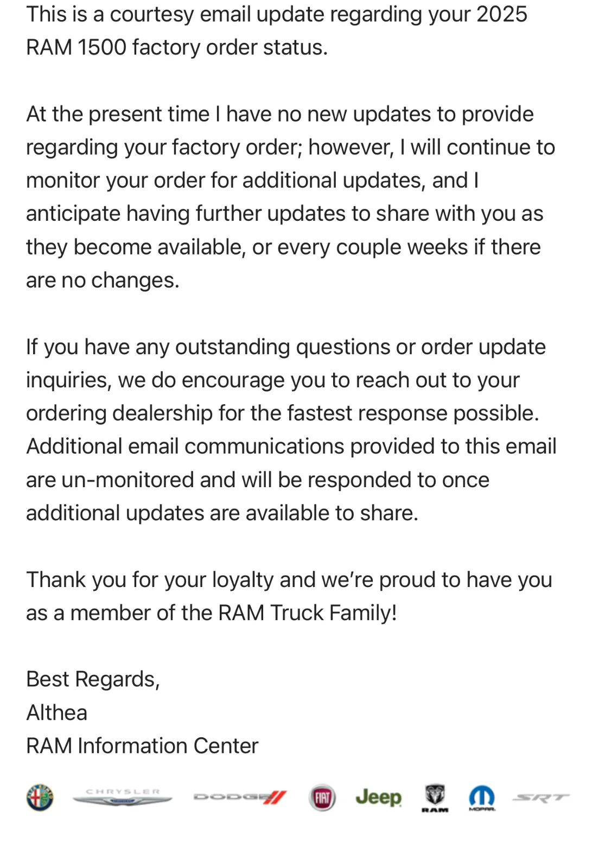The height and width of the screenshot is (868, 599).
Task: Click the Alfa Romeo logo
Action: point(40,797)
